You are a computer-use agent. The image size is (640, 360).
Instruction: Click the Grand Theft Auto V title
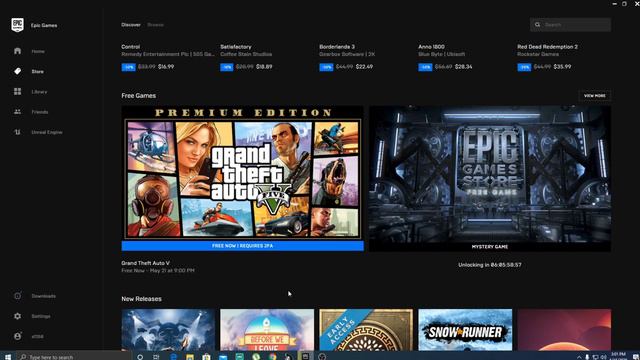coord(145,263)
